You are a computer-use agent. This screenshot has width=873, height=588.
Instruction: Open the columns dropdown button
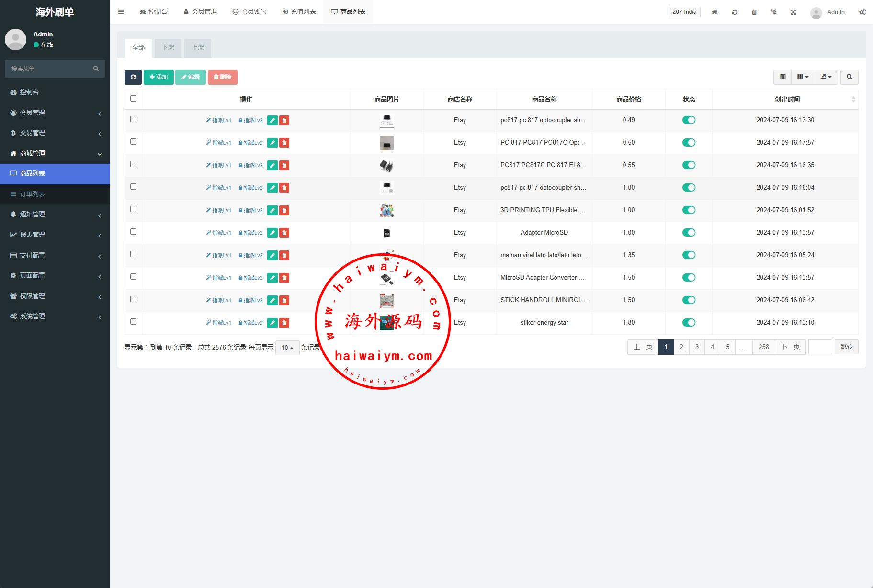coord(803,77)
